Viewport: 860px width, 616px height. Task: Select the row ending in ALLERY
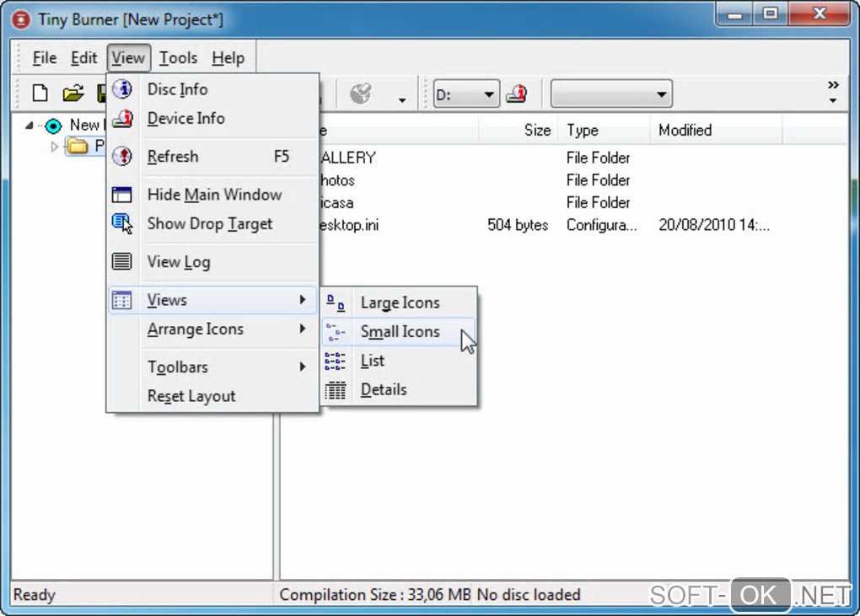pyautogui.click(x=349, y=158)
